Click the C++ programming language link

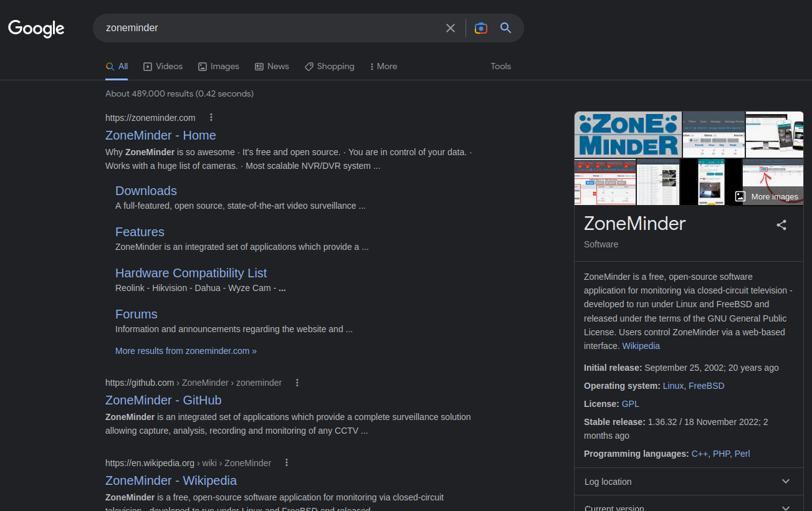700,454
